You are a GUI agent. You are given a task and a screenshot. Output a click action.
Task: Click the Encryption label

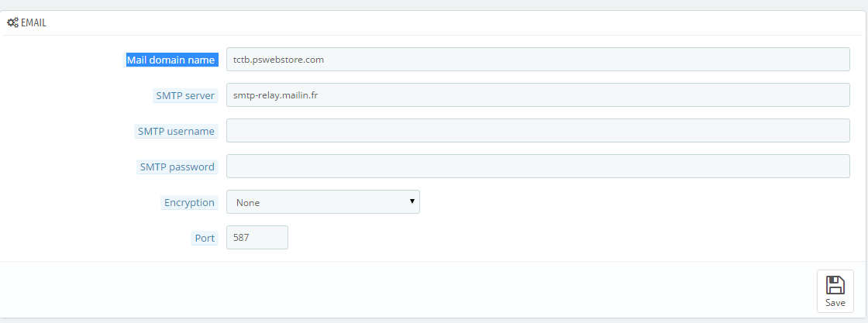pos(189,202)
